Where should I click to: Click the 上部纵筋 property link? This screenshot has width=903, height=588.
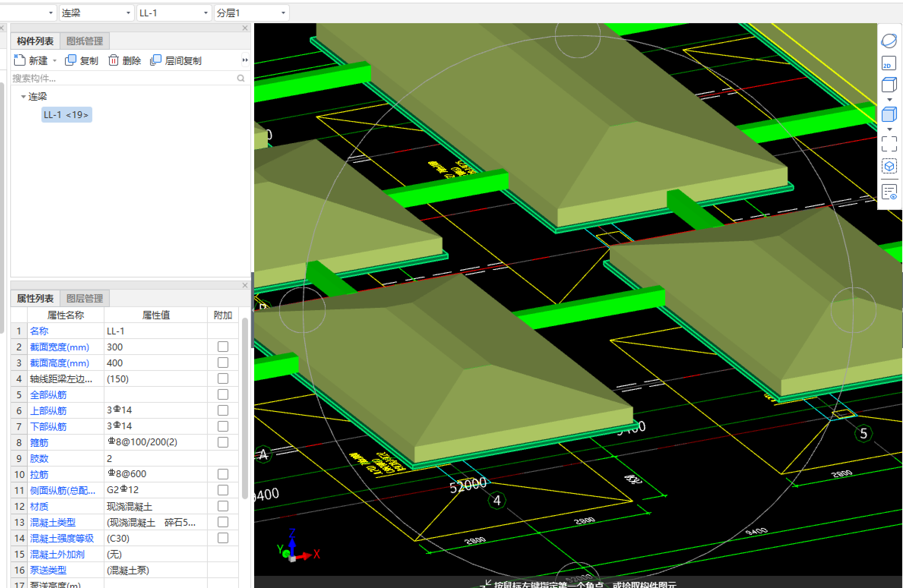coord(48,411)
